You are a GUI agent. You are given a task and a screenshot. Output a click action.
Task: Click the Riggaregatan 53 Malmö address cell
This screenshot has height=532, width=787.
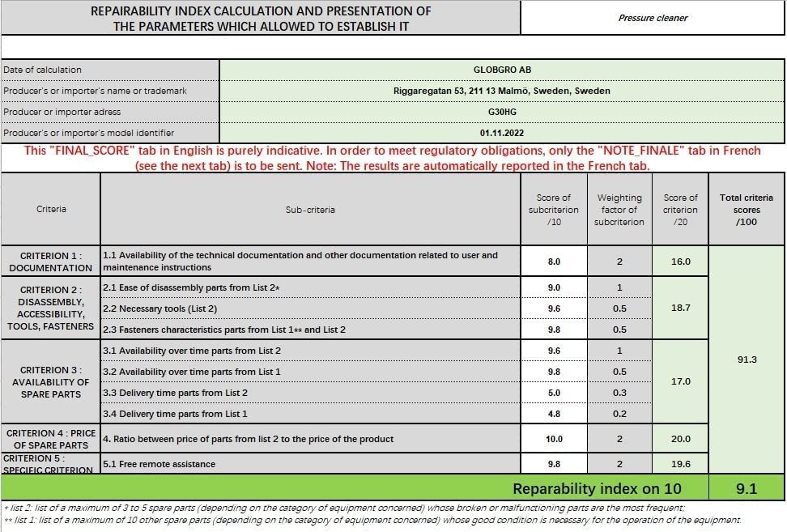click(x=502, y=91)
